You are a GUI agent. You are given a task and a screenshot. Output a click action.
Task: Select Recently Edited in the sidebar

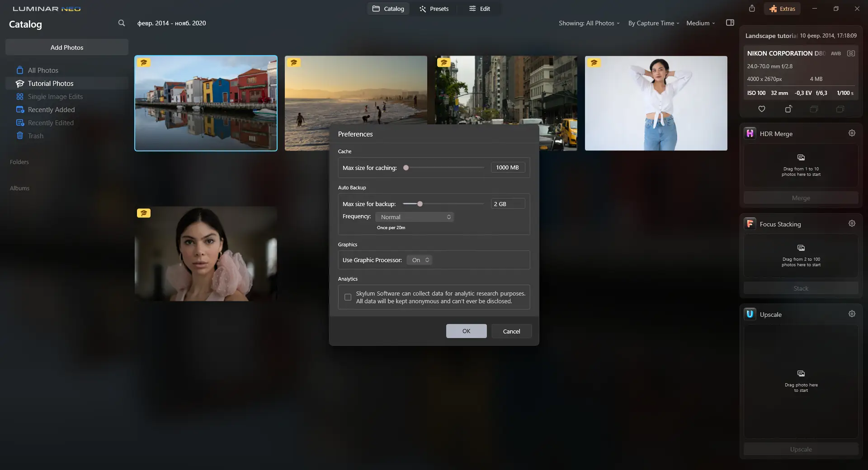[x=67, y=123]
